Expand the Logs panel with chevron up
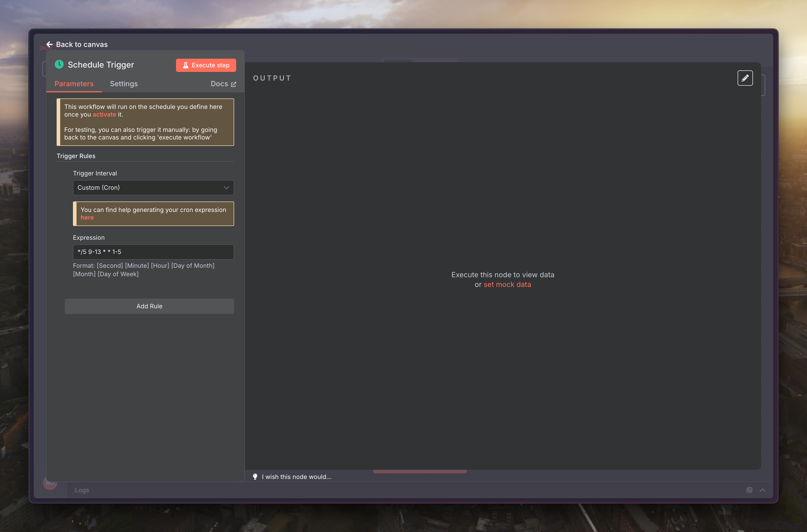The height and width of the screenshot is (532, 807). coord(763,490)
